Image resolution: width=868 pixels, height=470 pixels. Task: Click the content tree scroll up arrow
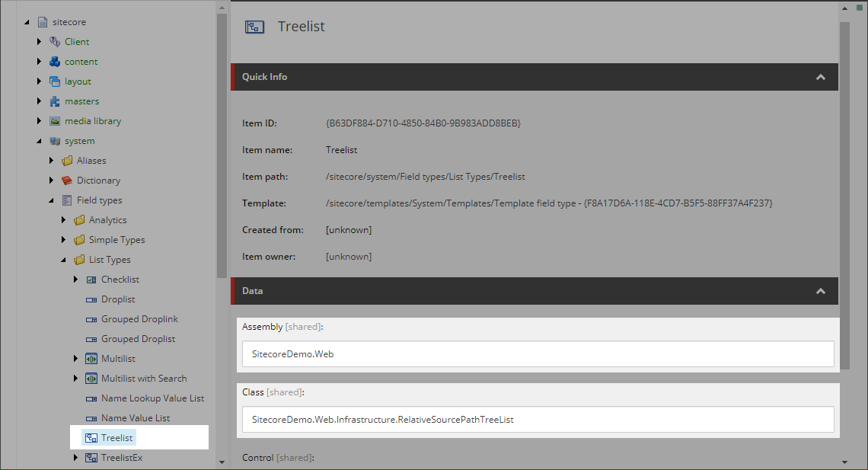pyautogui.click(x=222, y=8)
